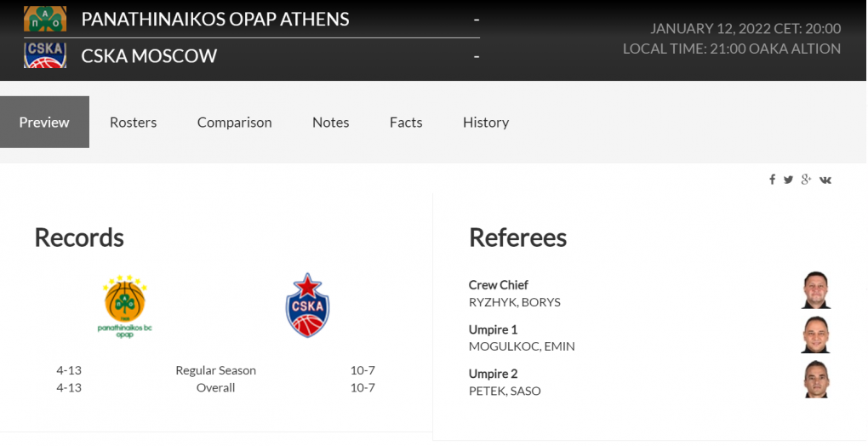Click Panathinaikos BC OPAP crest in Records

[125, 306]
